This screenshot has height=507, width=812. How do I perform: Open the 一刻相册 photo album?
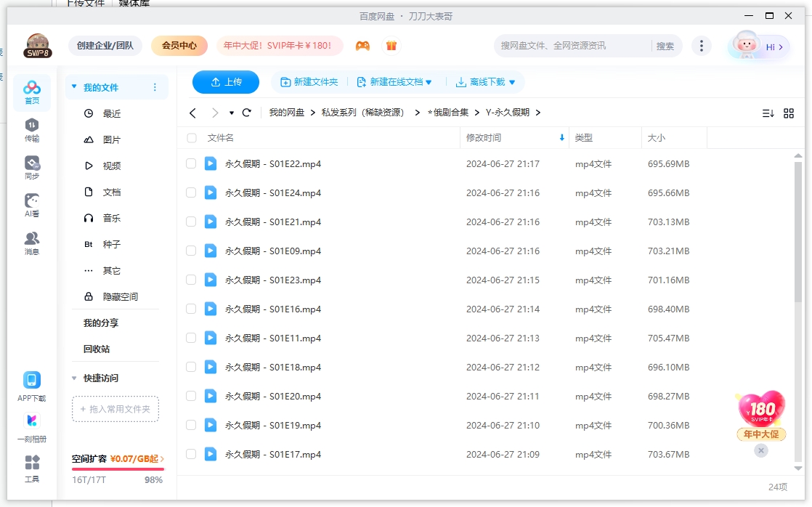[x=31, y=426]
